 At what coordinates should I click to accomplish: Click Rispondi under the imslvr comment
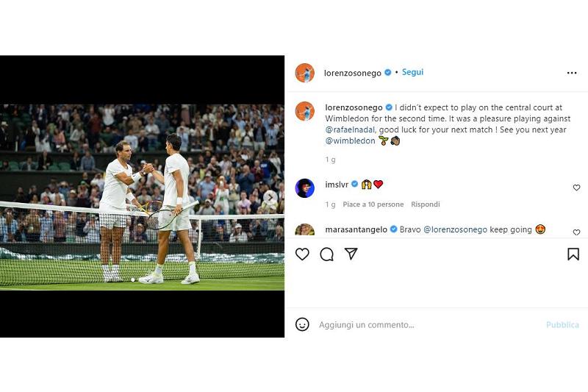pyautogui.click(x=426, y=204)
